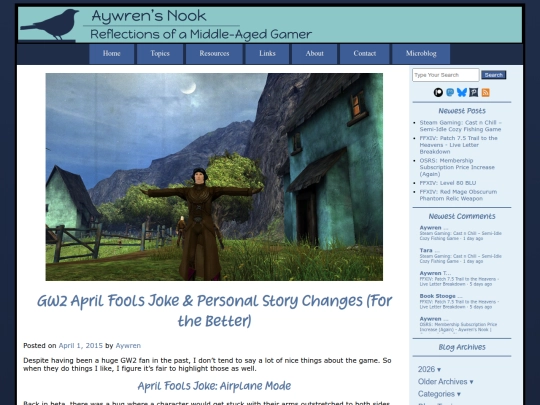The width and height of the screenshot is (540, 405).
Task: Open the Mastodon icon link
Action: tap(450, 92)
